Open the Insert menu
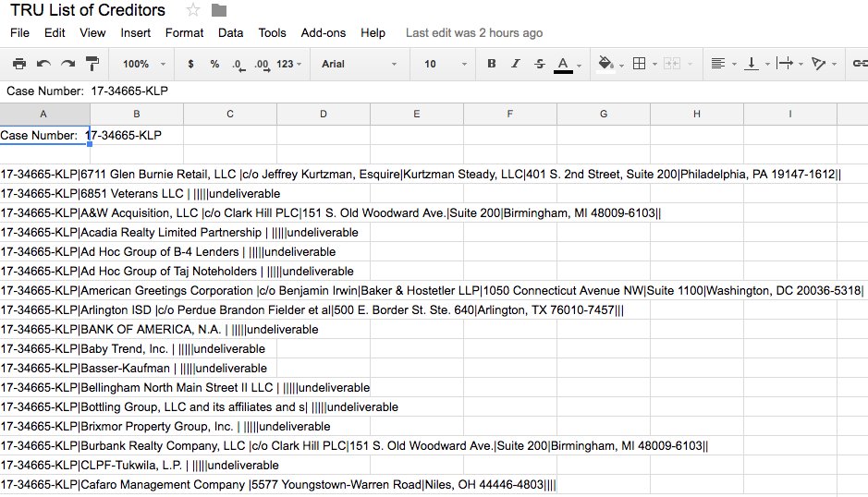The image size is (868, 497). [136, 32]
